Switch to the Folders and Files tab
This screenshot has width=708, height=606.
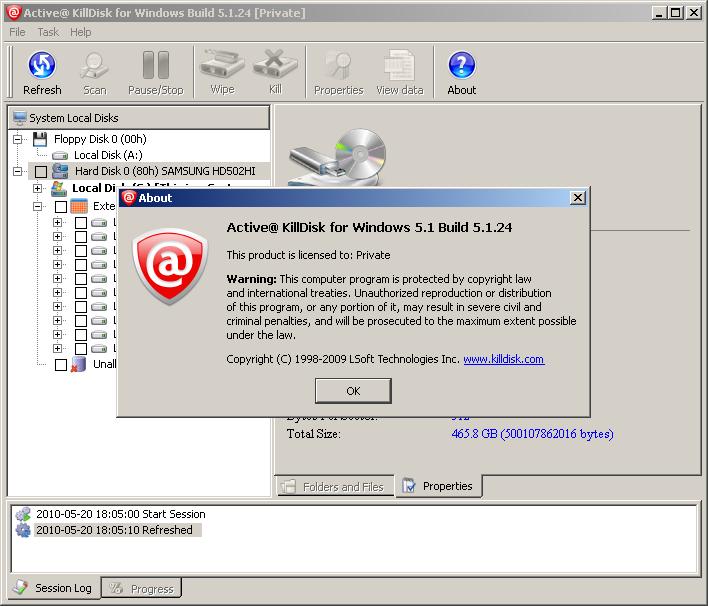click(335, 486)
